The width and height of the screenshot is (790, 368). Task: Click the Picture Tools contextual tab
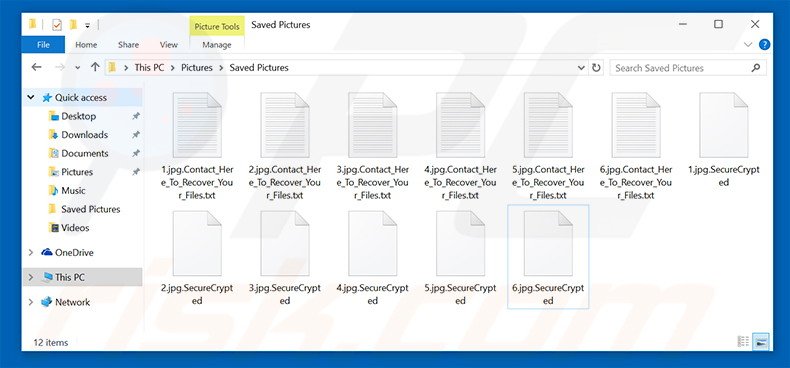[x=217, y=27]
